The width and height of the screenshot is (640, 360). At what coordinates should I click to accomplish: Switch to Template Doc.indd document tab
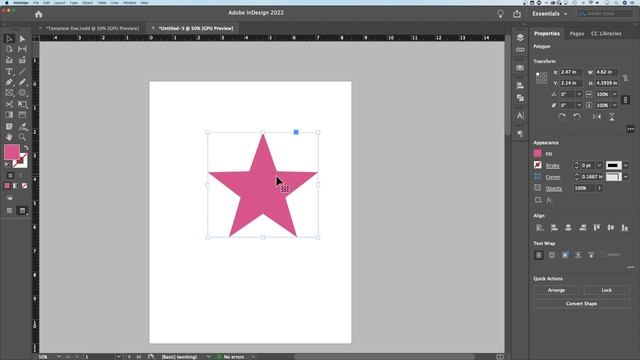92,28
